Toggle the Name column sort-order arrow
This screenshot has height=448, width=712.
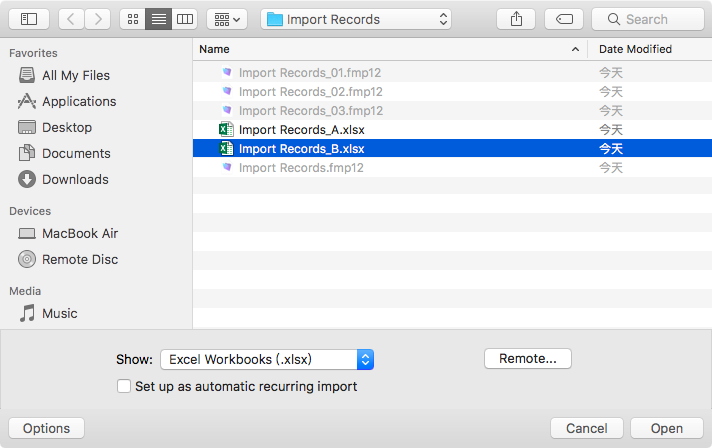tap(575, 49)
